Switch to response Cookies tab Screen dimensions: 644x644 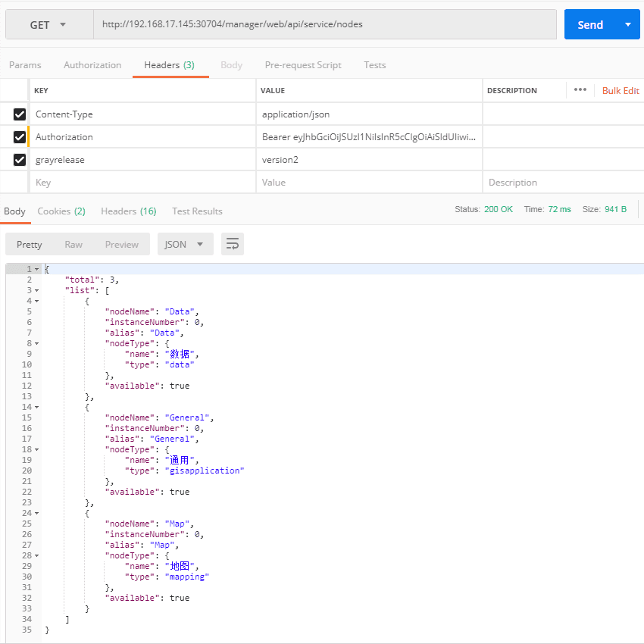pyautogui.click(x=61, y=211)
